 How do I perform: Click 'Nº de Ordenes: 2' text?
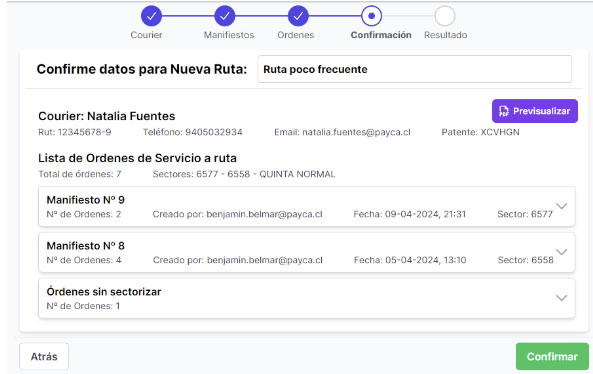click(84, 214)
